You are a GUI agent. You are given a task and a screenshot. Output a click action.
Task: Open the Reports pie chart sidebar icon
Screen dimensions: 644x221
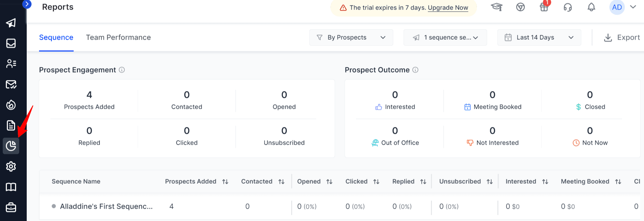click(x=11, y=146)
